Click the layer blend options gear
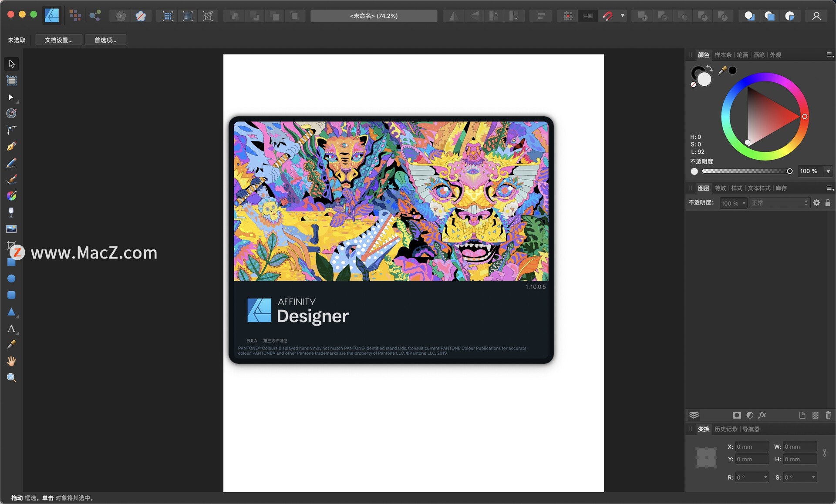Screen dimensions: 836x504 pyautogui.click(x=816, y=203)
